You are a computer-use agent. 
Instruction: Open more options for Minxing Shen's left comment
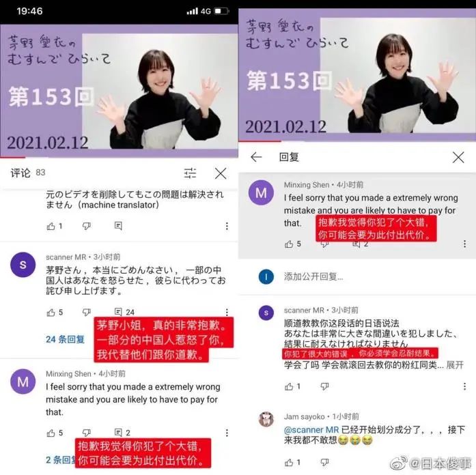[x=227, y=433]
